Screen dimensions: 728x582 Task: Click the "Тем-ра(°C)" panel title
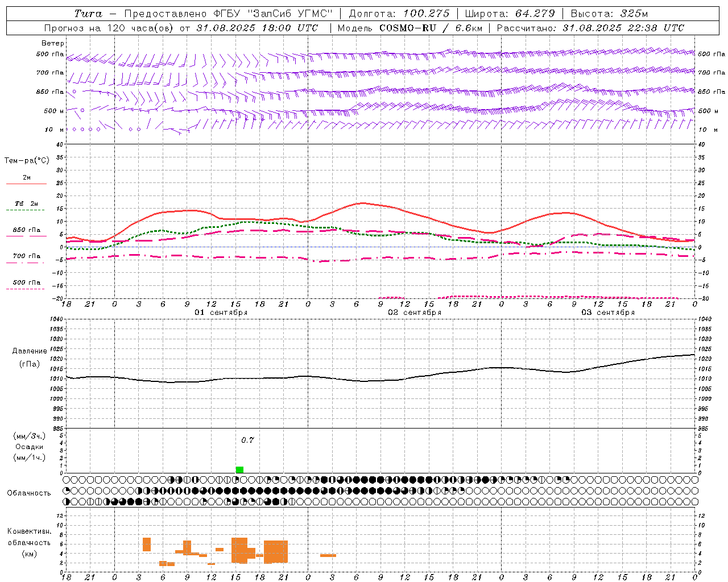27,161
